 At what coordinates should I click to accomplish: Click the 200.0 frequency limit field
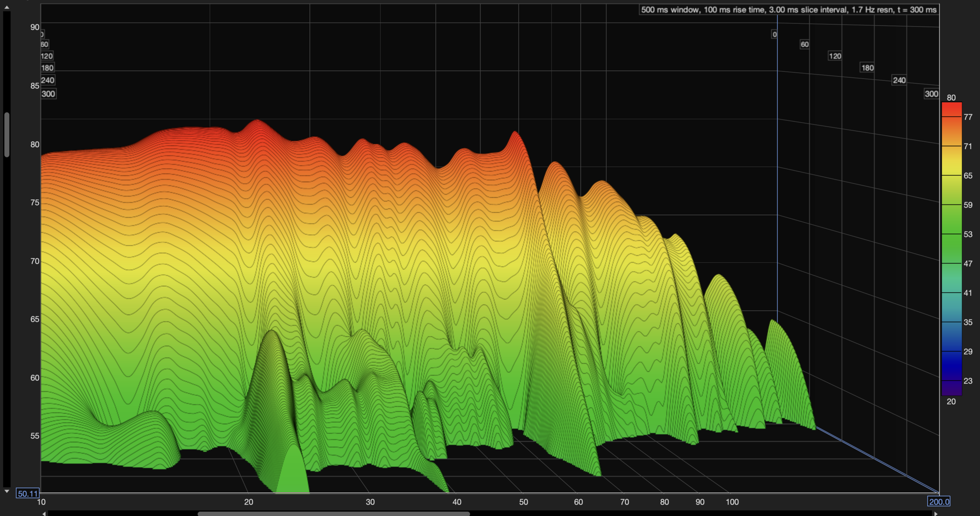click(938, 502)
